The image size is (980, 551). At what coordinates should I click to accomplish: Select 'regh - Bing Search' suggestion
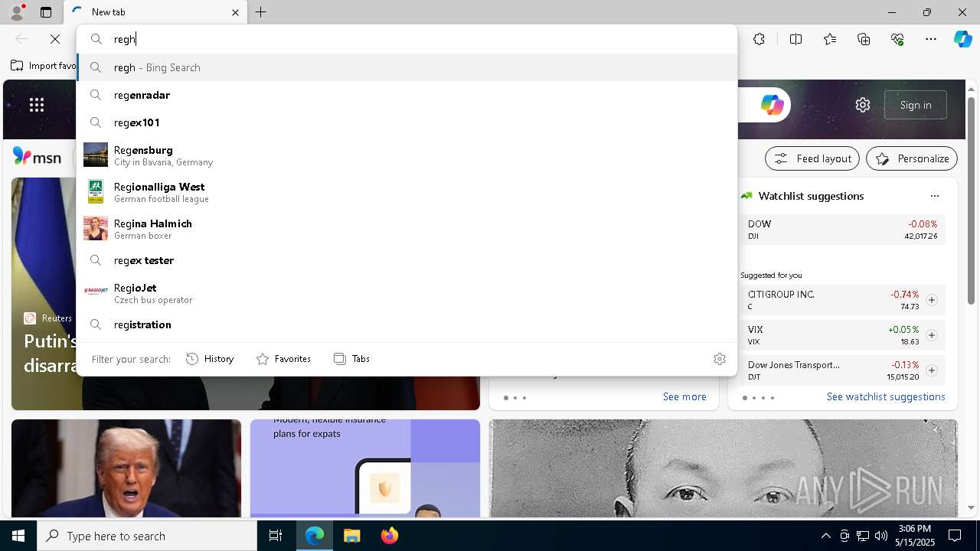pyautogui.click(x=407, y=67)
